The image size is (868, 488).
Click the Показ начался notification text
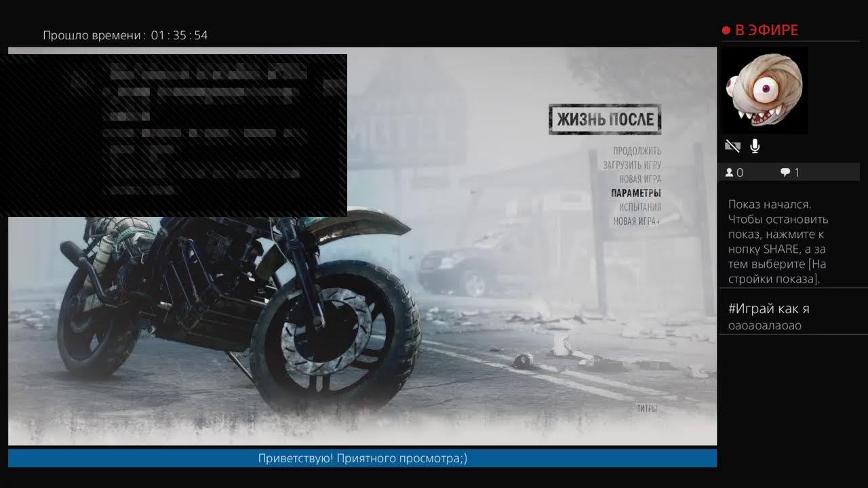[778, 241]
